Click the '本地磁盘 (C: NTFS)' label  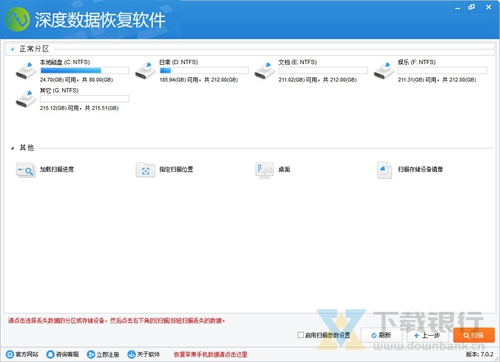(x=65, y=62)
